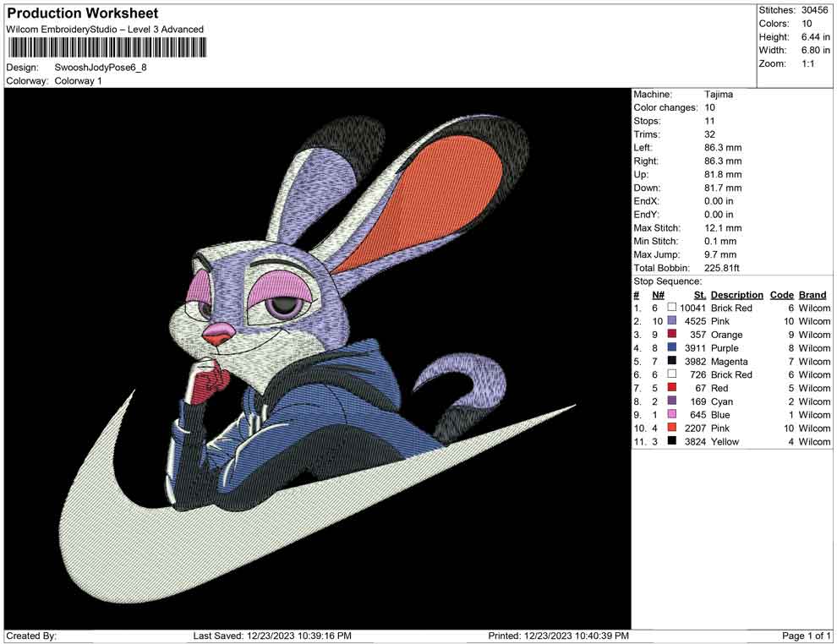Click the 'Printed: 12/23/2023 10:40:39 PM' text

pos(558,636)
